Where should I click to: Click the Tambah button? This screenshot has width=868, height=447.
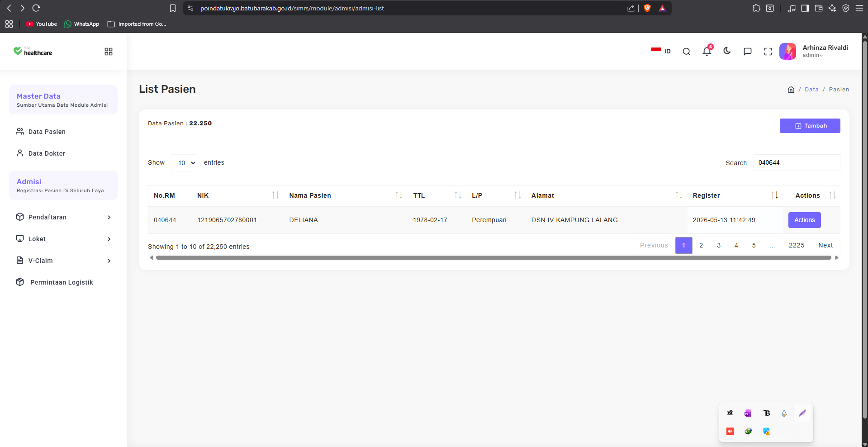810,126
